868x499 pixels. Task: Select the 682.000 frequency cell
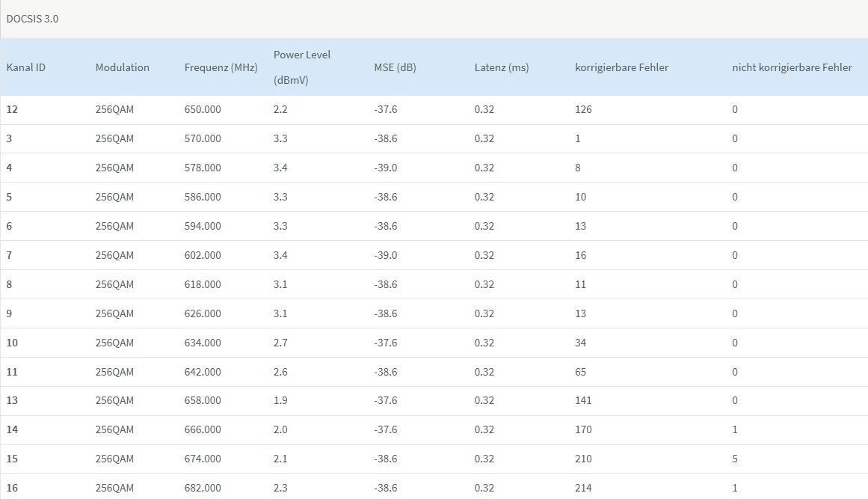tap(203, 488)
